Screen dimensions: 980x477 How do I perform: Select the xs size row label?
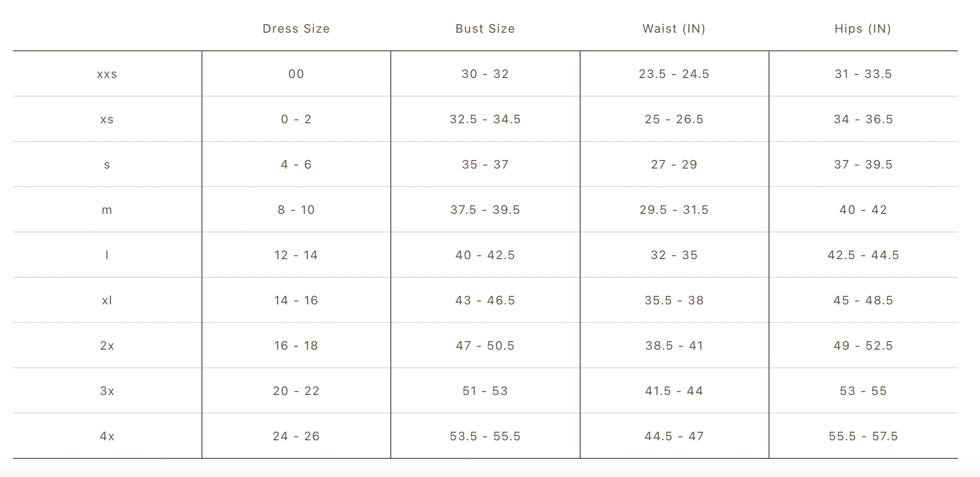[x=107, y=119]
